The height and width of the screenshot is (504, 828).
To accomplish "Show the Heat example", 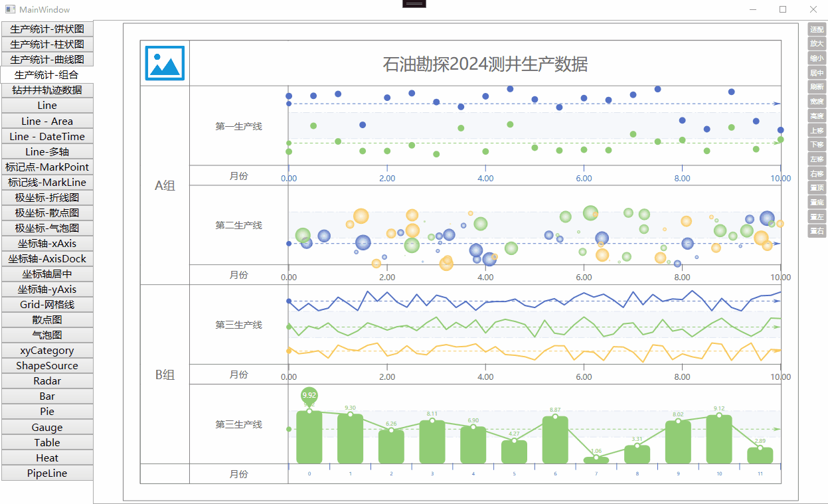I will click(47, 458).
